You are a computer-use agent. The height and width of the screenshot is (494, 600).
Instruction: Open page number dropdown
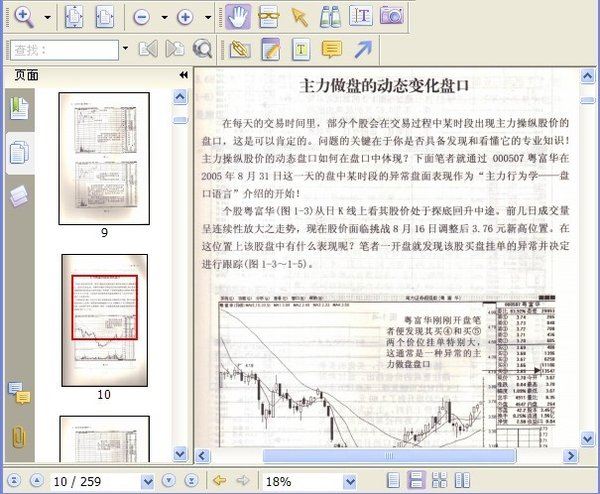coord(147,482)
